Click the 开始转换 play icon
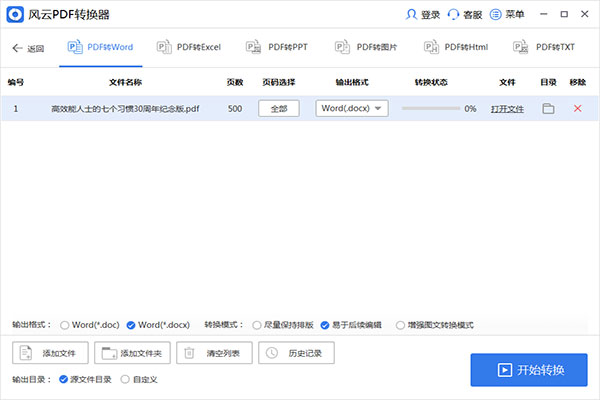This screenshot has width=600, height=400. pyautogui.click(x=505, y=370)
